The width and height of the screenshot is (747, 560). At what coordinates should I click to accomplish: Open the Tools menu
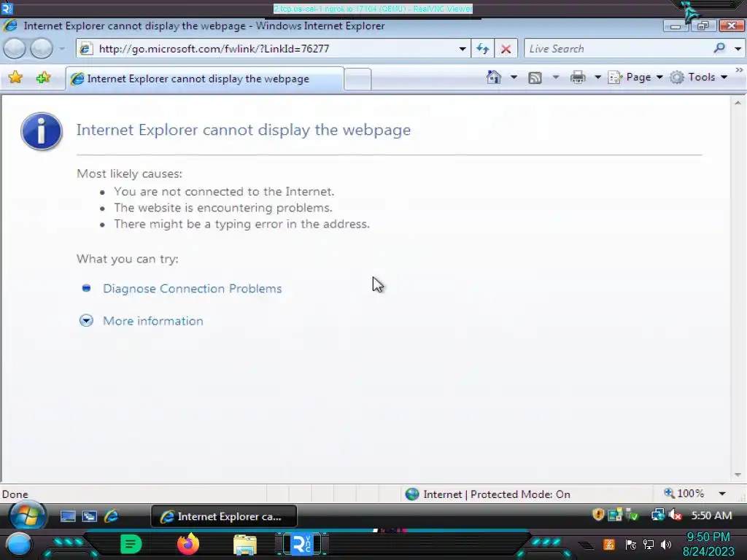(698, 77)
